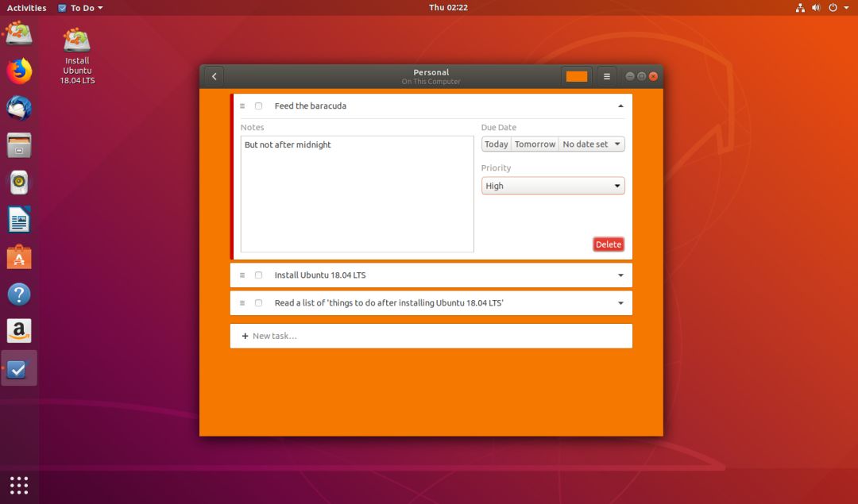Open the hamburger menu in the header bar
Viewport: 858px width, 504px height.
tap(606, 76)
